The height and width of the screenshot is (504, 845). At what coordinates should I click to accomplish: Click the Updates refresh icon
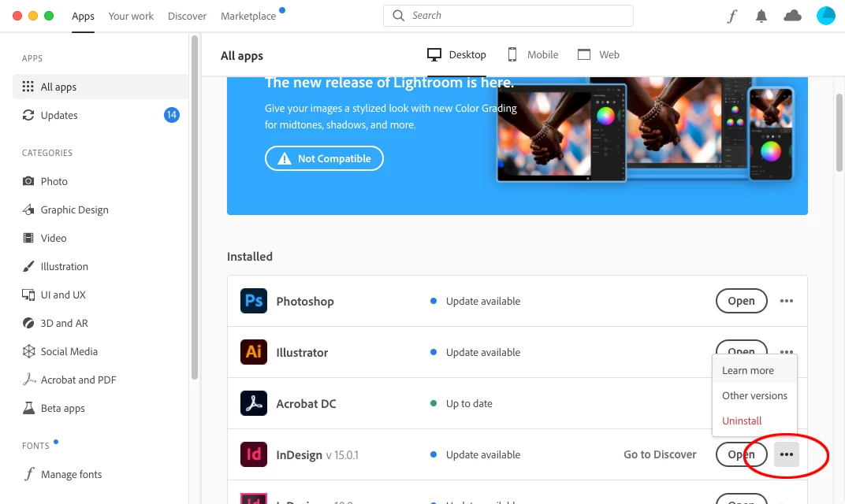(28, 115)
